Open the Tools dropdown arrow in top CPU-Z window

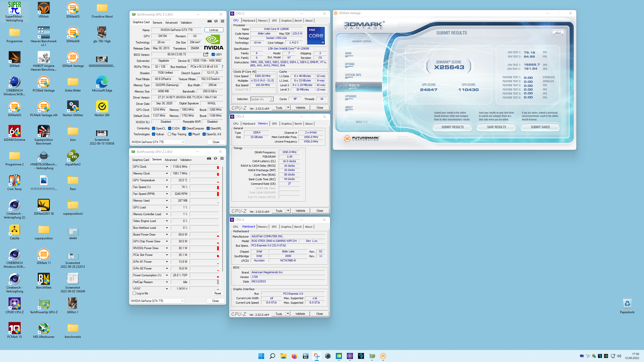288,108
